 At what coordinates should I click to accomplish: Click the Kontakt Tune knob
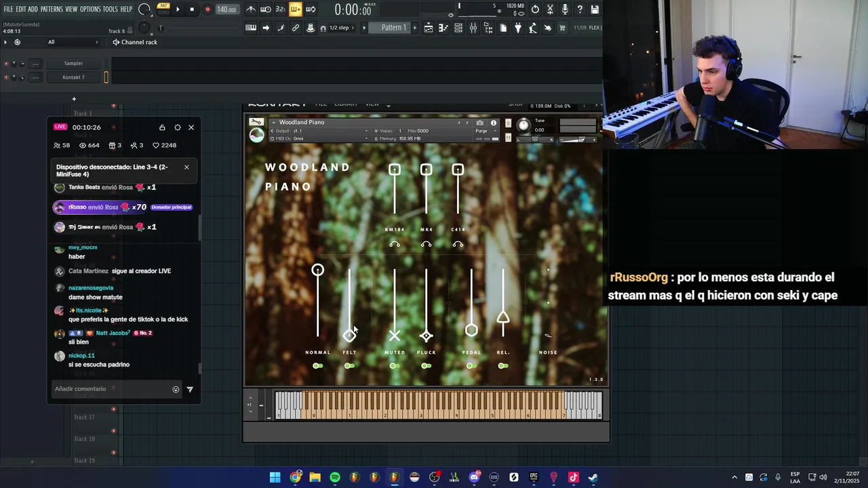point(524,125)
